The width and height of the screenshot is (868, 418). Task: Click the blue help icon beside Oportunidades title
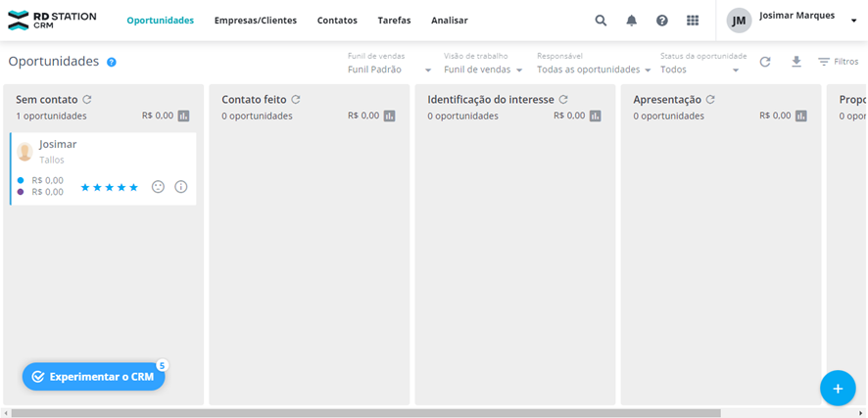112,62
